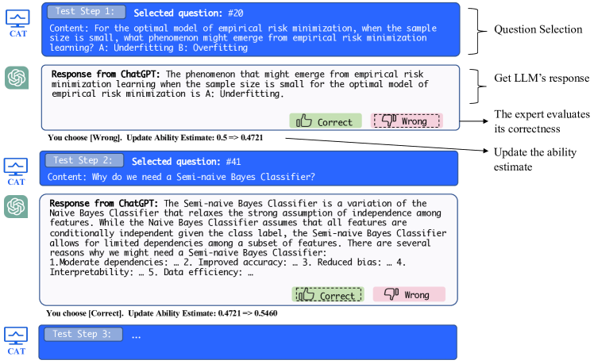Click the Selected question #20 heading
The image size is (594, 364).
point(188,13)
